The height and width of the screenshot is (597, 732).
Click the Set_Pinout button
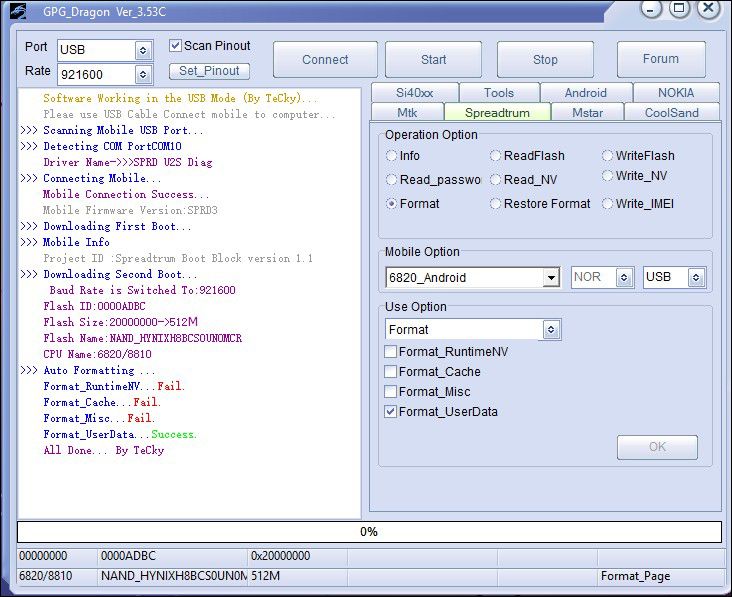click(209, 72)
